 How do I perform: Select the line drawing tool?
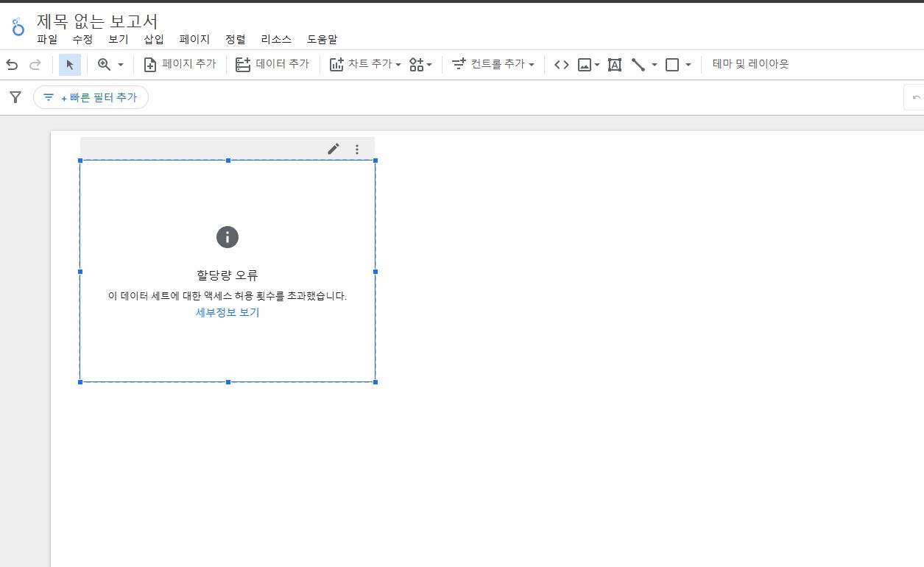[x=638, y=65]
